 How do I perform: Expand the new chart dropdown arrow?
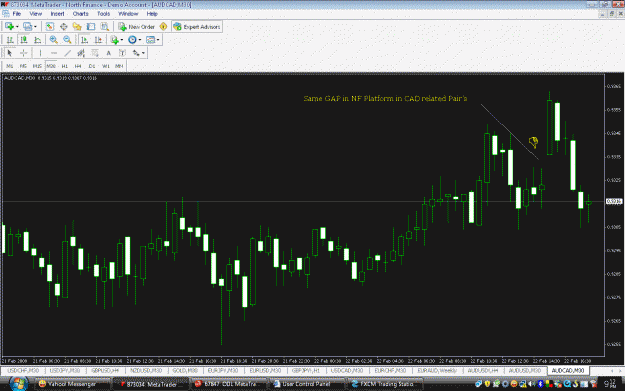17,27
